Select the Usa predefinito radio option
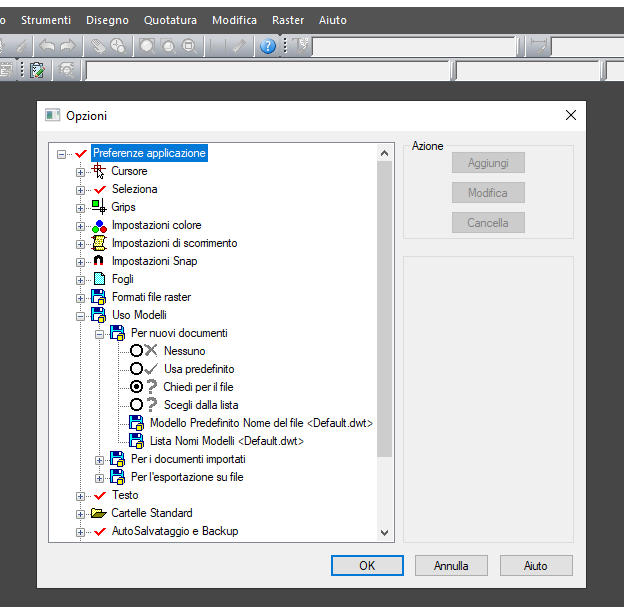 137,369
